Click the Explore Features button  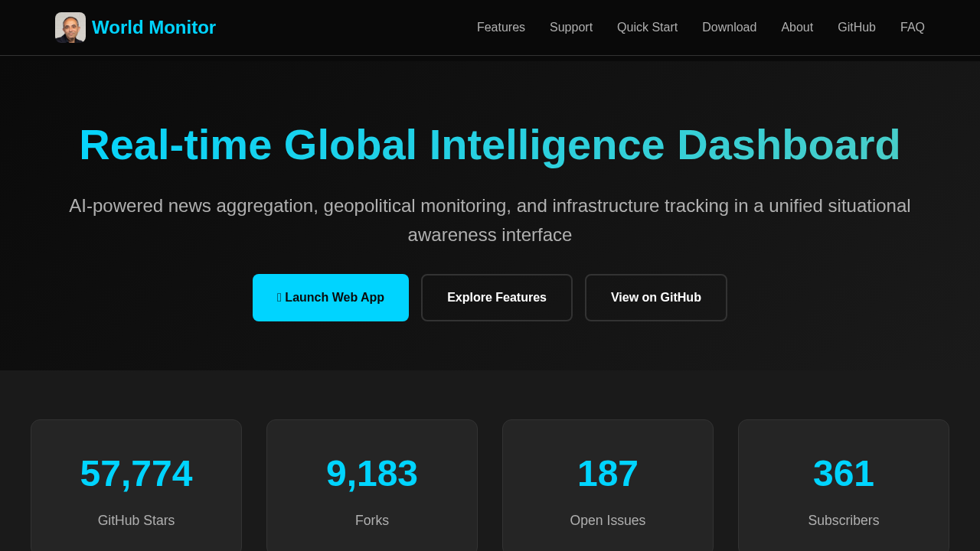click(x=497, y=298)
